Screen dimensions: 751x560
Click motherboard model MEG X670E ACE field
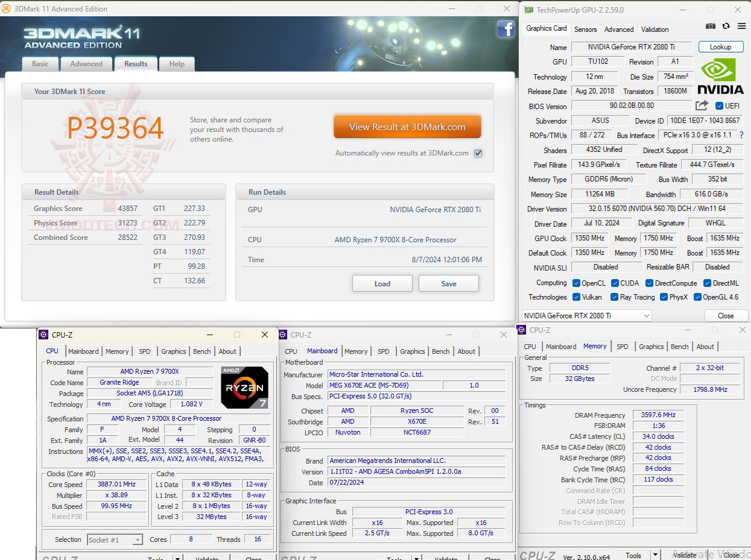[384, 385]
